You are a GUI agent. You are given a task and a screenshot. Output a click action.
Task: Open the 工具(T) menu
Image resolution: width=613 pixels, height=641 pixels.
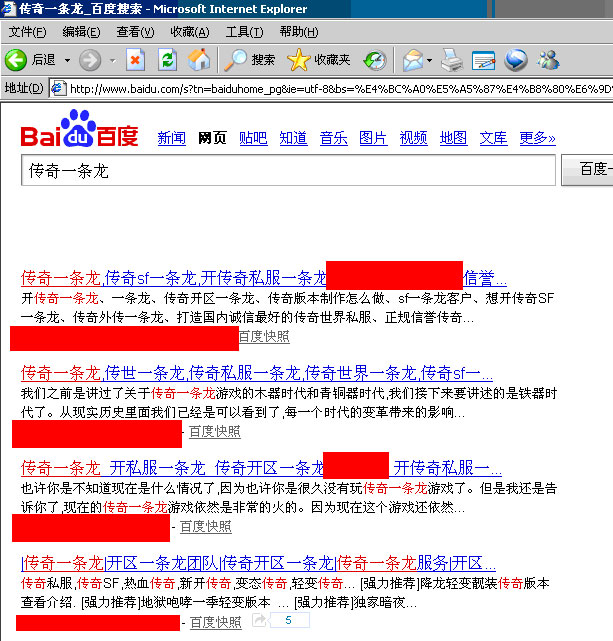click(245, 32)
